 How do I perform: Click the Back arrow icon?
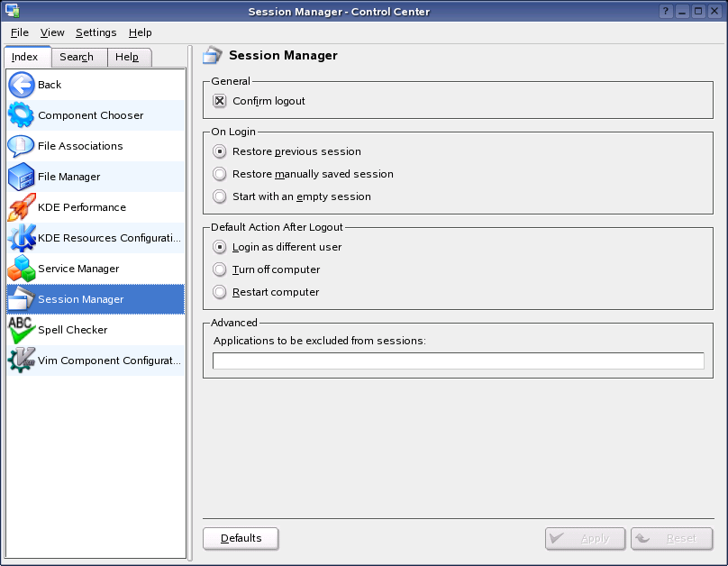point(22,85)
